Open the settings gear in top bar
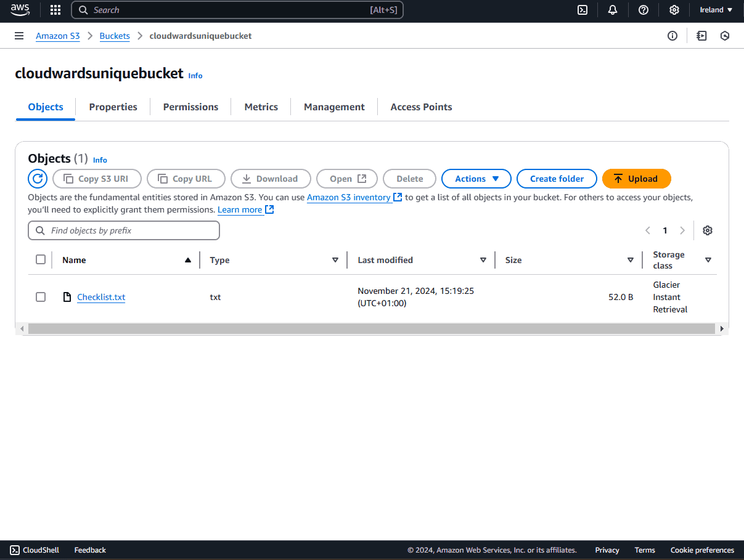Screen dimensions: 744x560 tap(674, 10)
